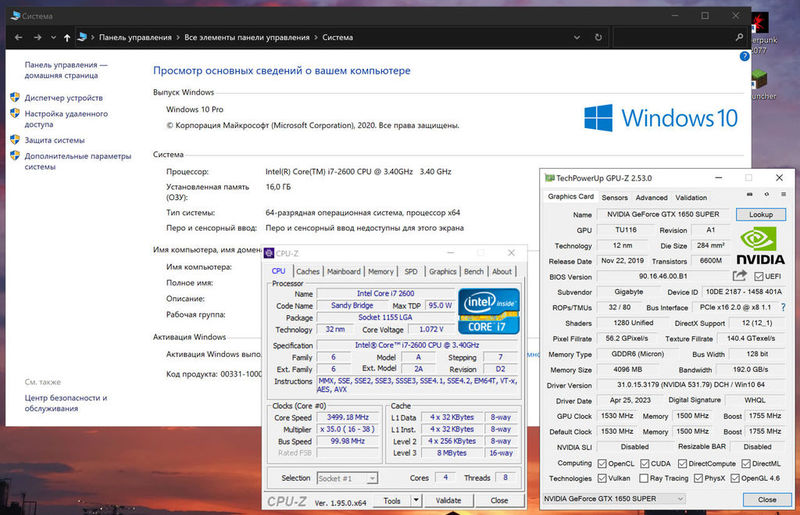800x515 pixels.
Task: Toggle the DirectML checkbox
Action: [746, 463]
